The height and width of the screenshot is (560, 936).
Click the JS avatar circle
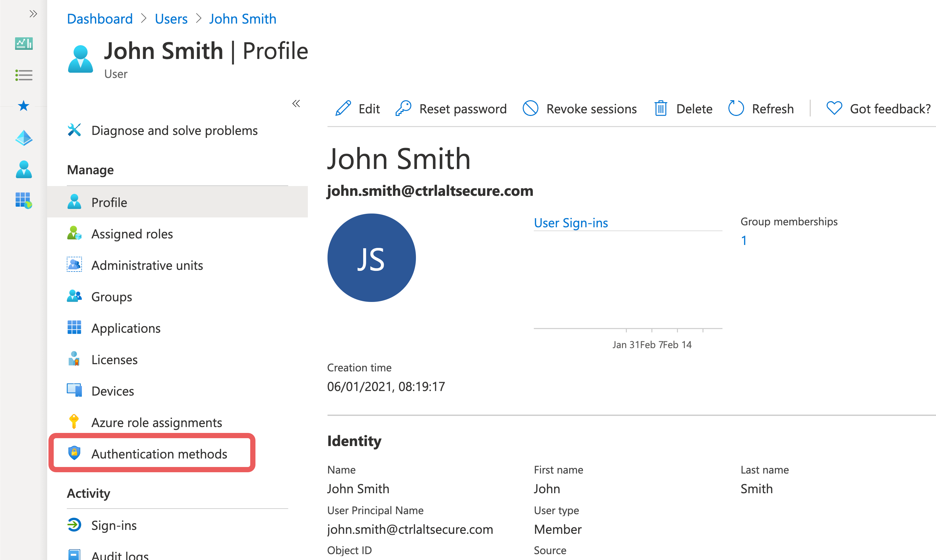[372, 258]
